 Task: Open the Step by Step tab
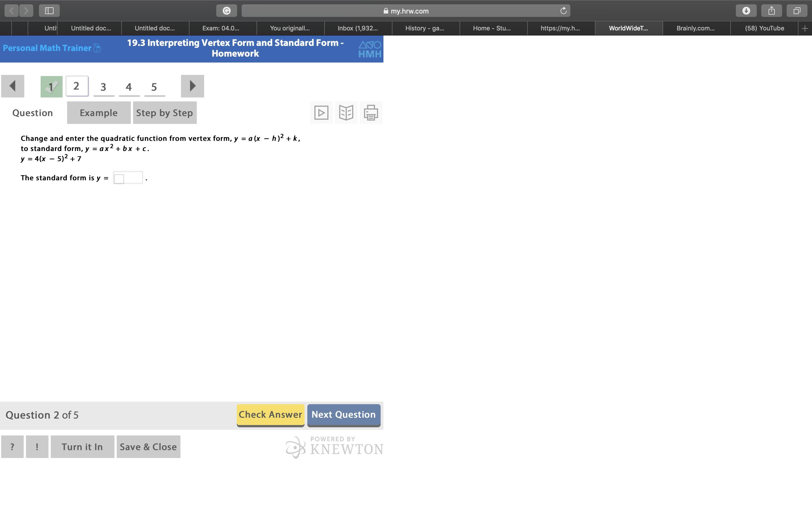point(164,113)
